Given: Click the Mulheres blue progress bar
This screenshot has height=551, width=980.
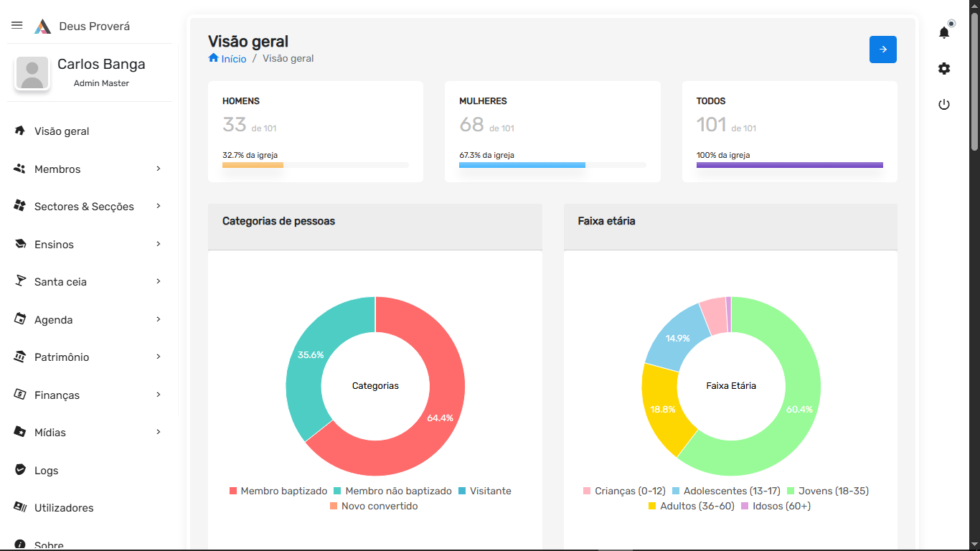Looking at the screenshot, I should point(522,165).
